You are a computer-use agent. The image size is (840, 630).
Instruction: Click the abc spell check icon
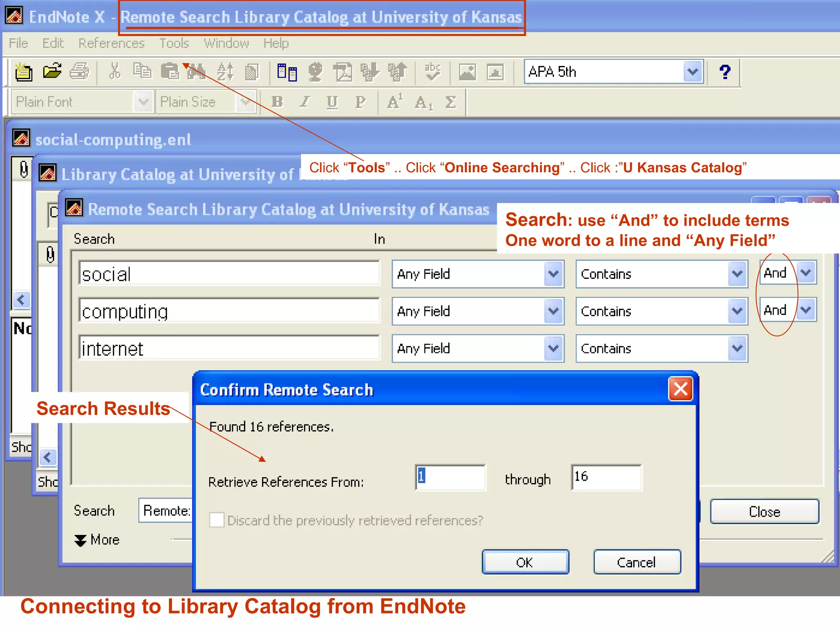tap(432, 72)
